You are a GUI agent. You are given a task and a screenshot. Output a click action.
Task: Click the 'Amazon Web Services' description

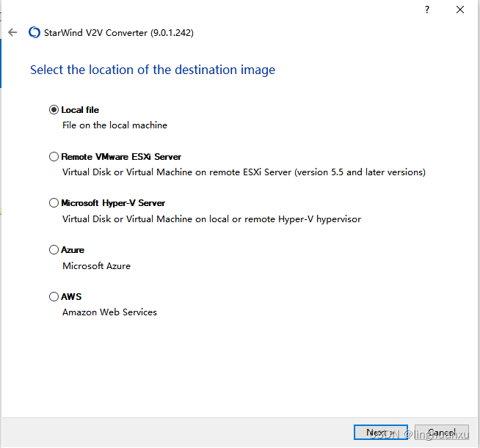click(x=109, y=312)
